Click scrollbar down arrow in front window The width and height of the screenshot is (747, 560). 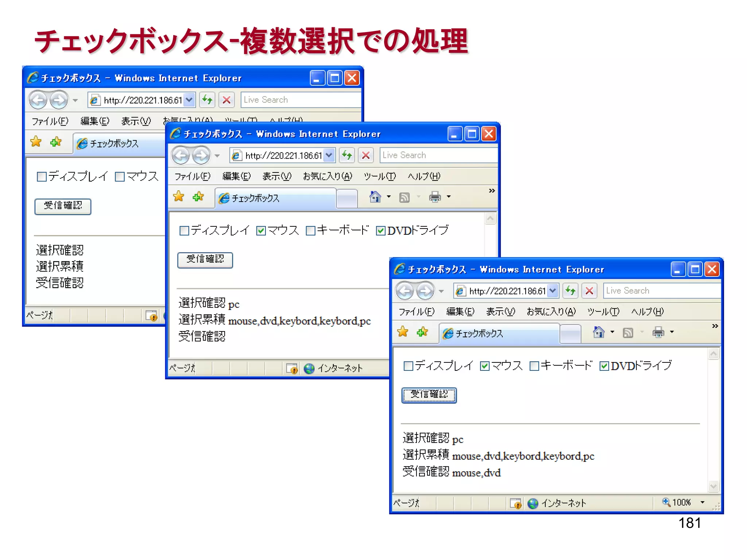[x=713, y=486]
